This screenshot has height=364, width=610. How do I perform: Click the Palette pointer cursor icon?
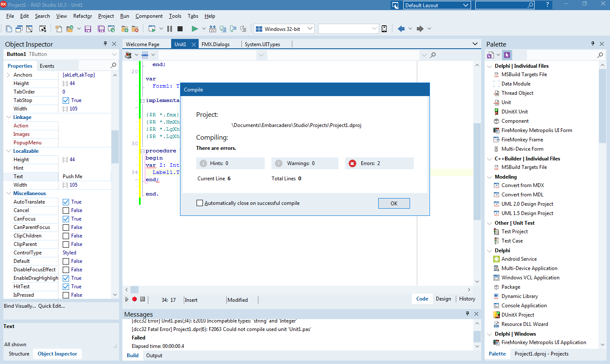(507, 55)
